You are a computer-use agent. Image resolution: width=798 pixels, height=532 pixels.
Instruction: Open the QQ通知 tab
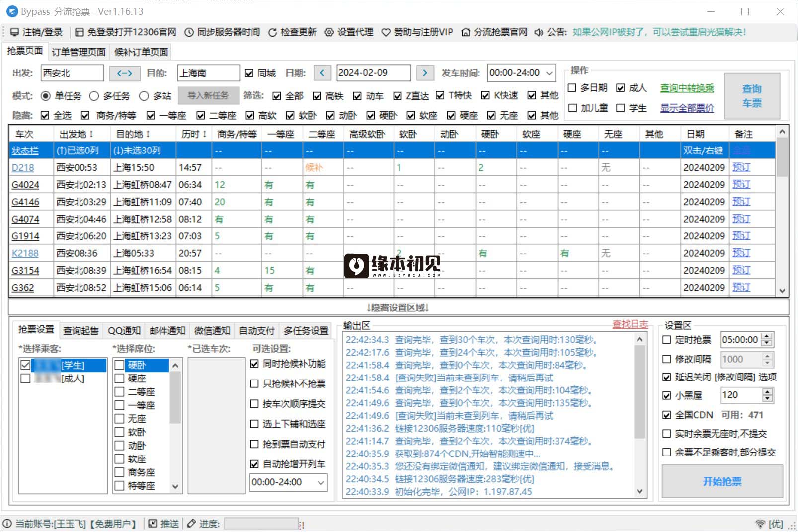[x=124, y=331]
